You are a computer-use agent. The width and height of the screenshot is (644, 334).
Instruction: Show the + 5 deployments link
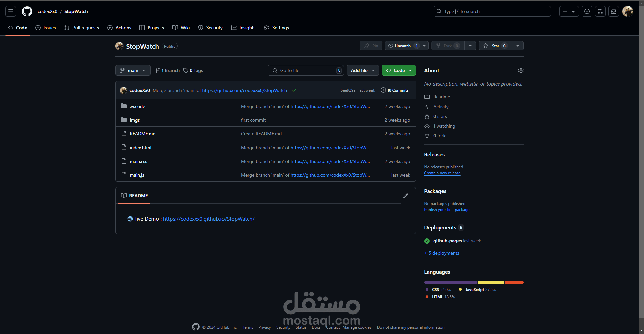click(442, 253)
